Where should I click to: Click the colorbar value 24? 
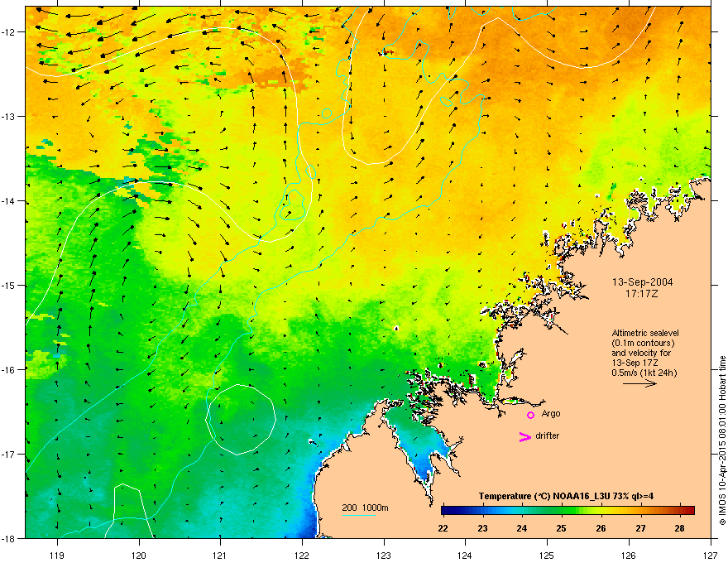coord(522,528)
